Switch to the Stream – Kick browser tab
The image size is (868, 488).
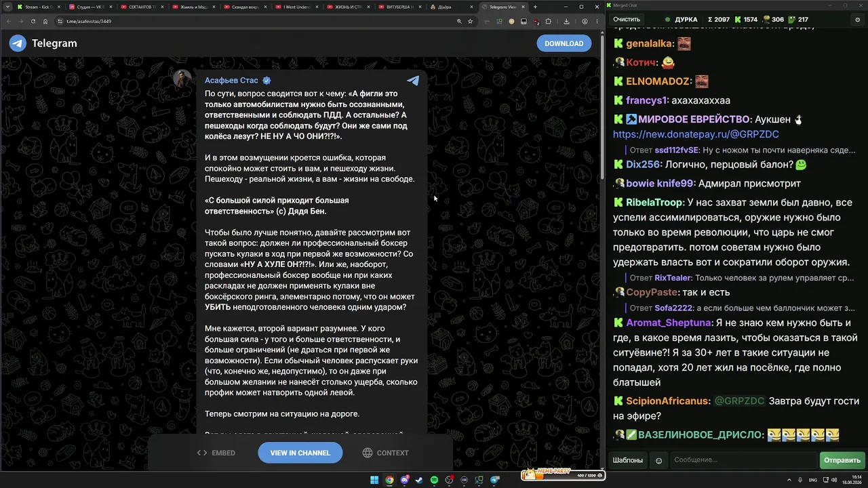click(x=38, y=7)
